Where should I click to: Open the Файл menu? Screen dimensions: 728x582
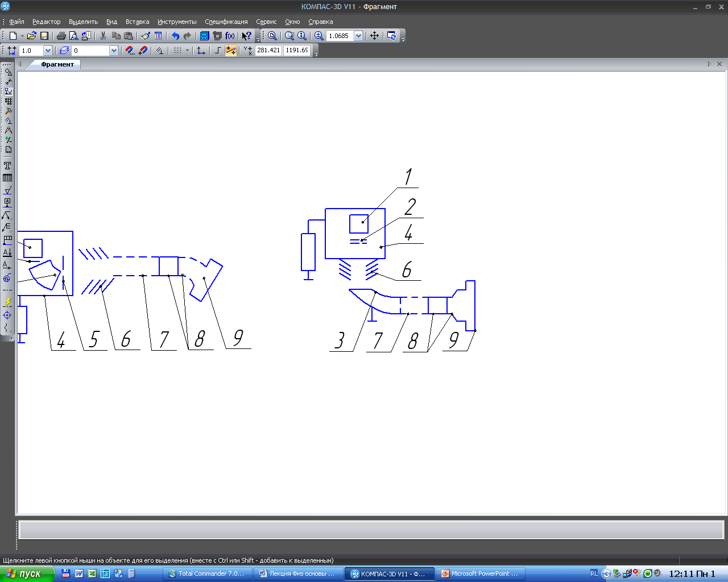click(16, 22)
